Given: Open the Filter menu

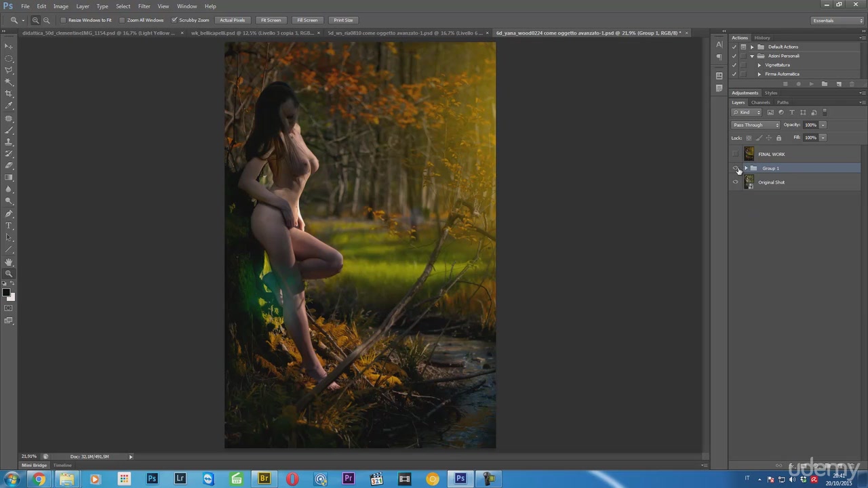Looking at the screenshot, I should point(144,6).
